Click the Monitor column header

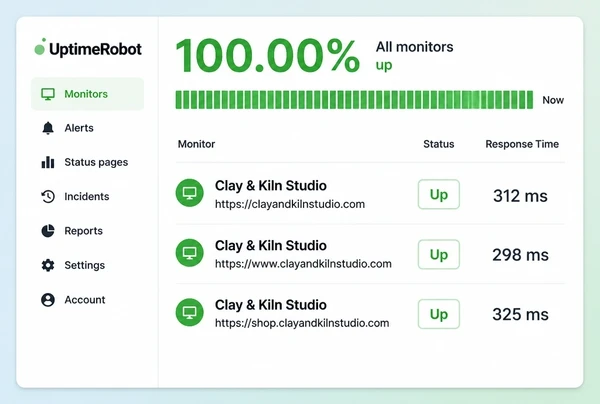tap(196, 144)
